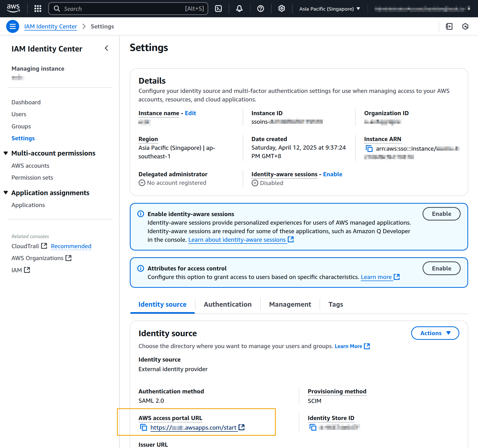Expand the Asia Pacific (Singapore) region dropdown

330,9
